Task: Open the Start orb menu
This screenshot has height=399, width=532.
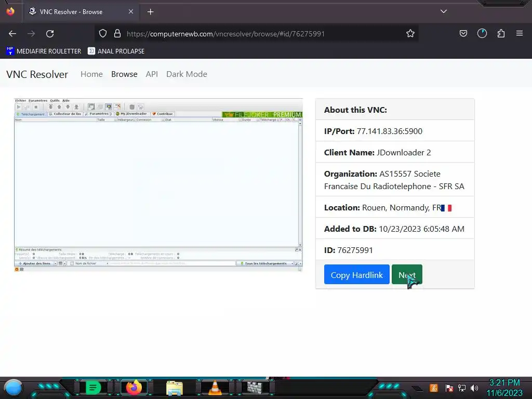Action: coord(13,388)
